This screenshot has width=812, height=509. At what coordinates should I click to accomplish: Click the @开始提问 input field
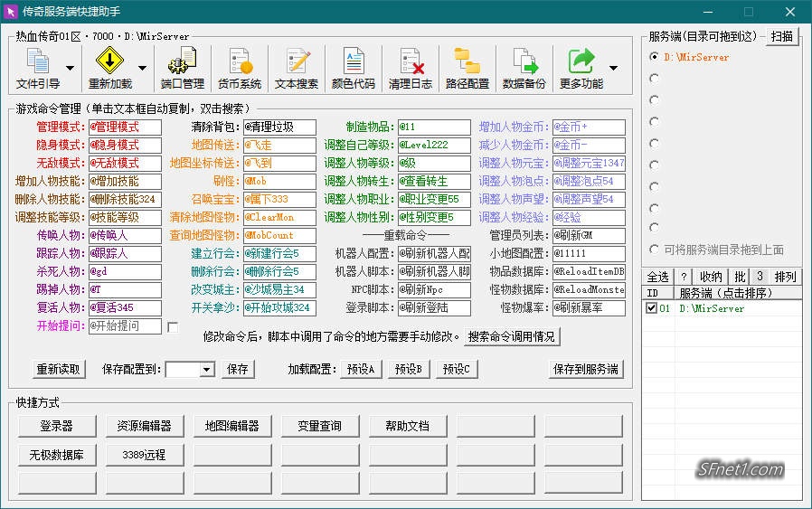tap(125, 326)
